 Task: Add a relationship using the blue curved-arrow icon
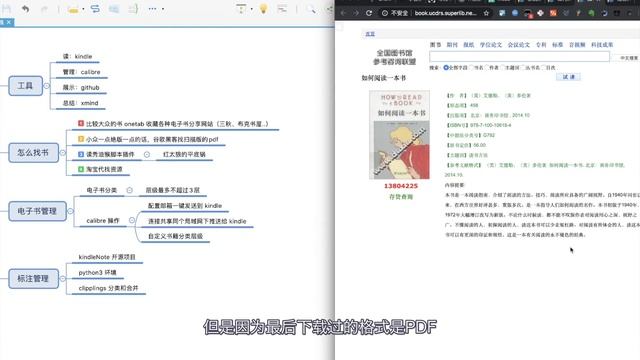pos(95,9)
